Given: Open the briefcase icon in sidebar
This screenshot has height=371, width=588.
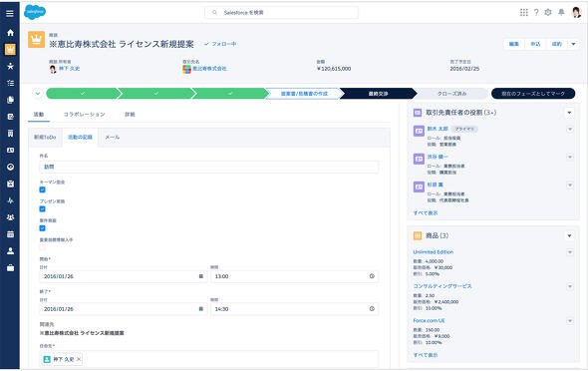Looking at the screenshot, I should click(x=10, y=268).
